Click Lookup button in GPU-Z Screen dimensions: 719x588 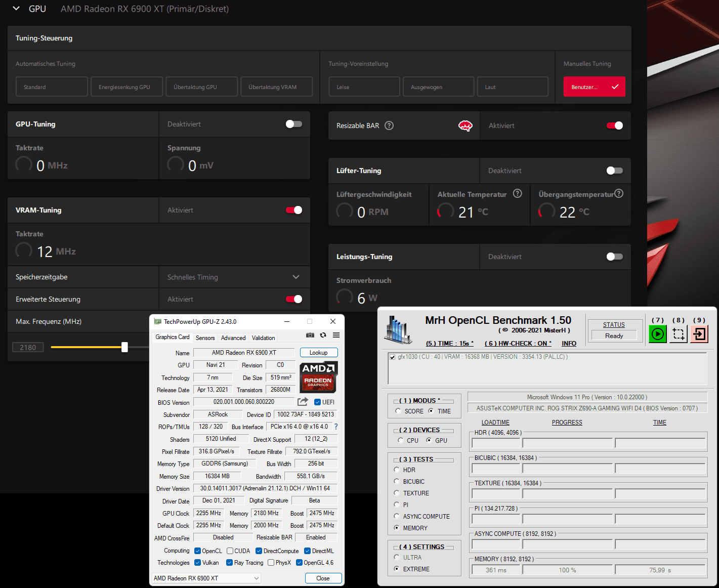[x=319, y=353]
